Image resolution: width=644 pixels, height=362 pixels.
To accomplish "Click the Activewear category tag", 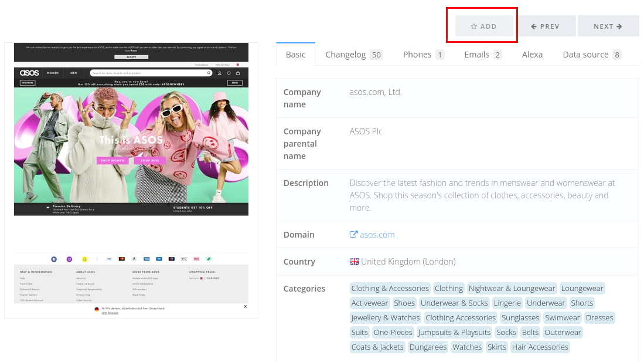I will [x=369, y=303].
